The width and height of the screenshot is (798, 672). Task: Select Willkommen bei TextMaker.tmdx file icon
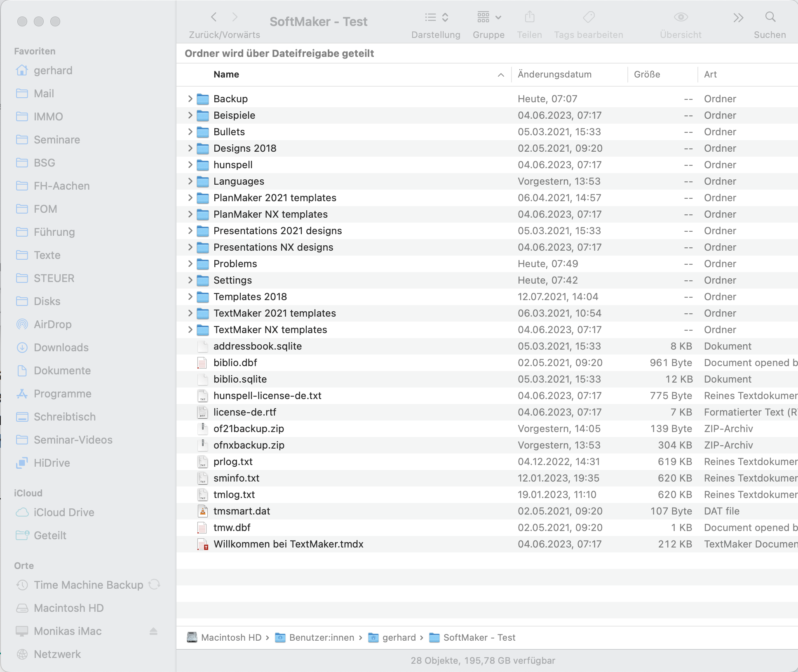pyautogui.click(x=203, y=544)
